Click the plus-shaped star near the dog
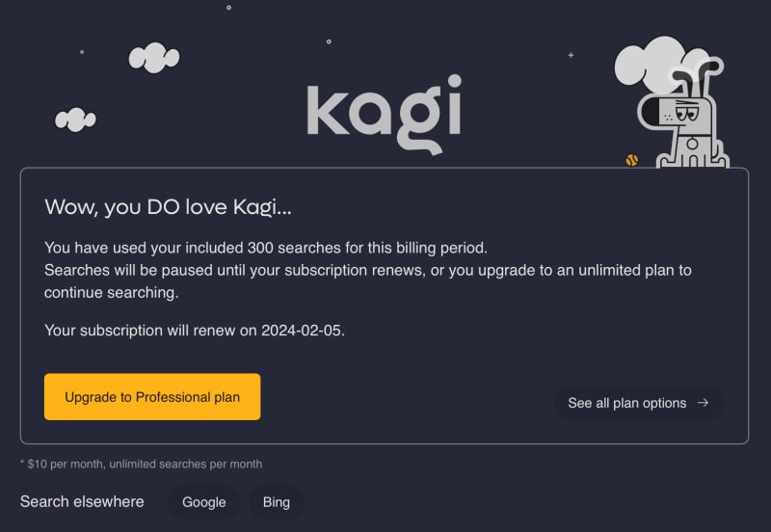This screenshot has height=532, width=771. (x=571, y=55)
